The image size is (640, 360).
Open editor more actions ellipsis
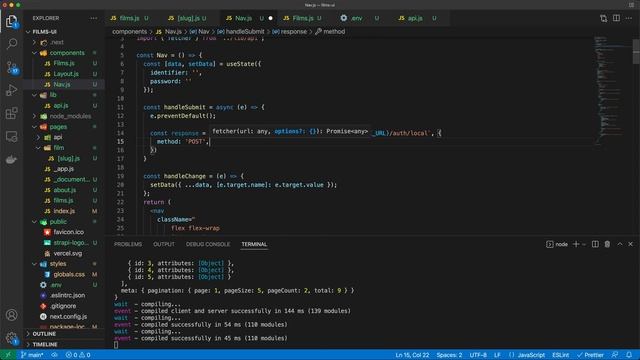(x=629, y=18)
